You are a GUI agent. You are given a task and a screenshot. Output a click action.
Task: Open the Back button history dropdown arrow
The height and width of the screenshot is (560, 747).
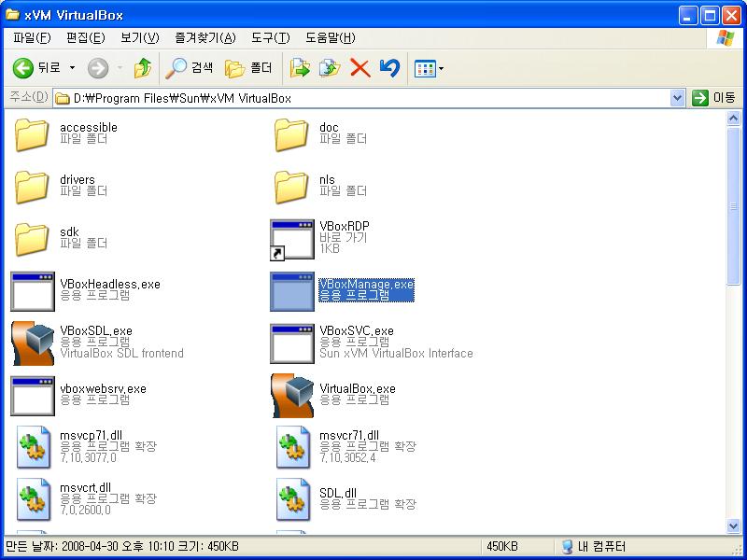click(73, 68)
